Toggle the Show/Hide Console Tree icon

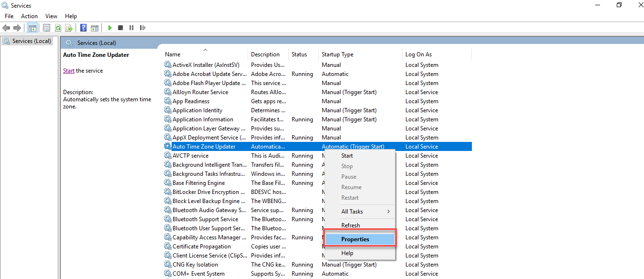click(33, 27)
